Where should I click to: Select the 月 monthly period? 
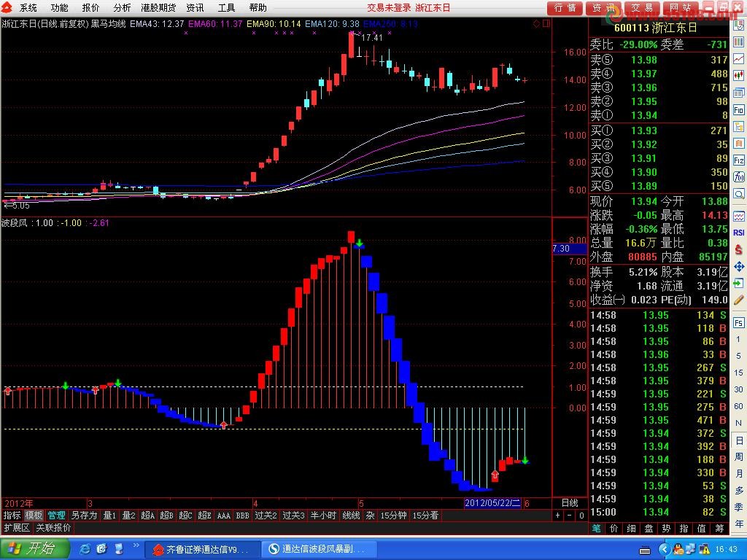[739, 473]
